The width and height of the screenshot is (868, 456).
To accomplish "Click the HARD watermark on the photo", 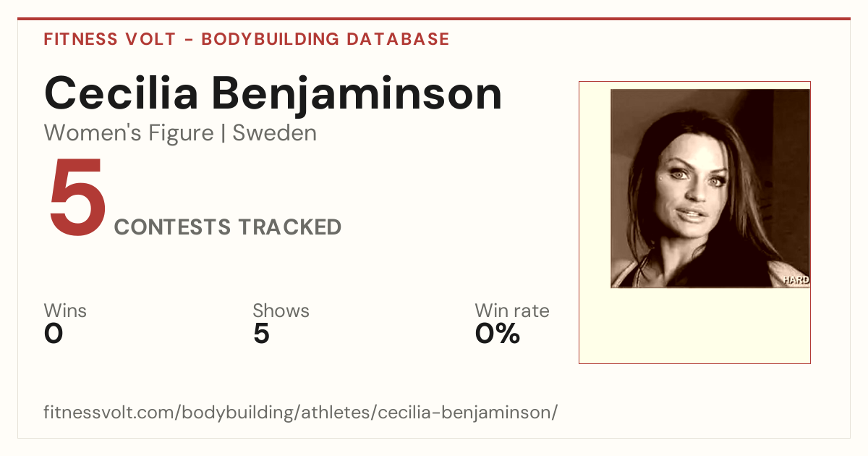I will pos(796,279).
